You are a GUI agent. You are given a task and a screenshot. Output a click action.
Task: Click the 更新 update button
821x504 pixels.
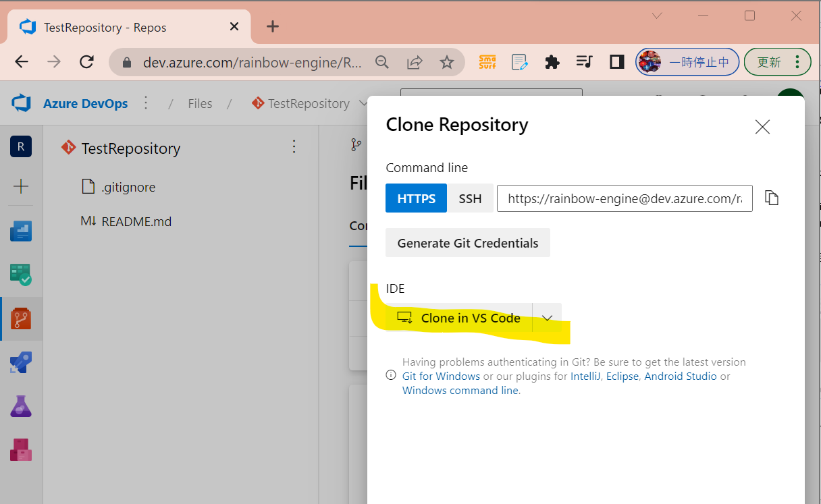tap(777, 62)
